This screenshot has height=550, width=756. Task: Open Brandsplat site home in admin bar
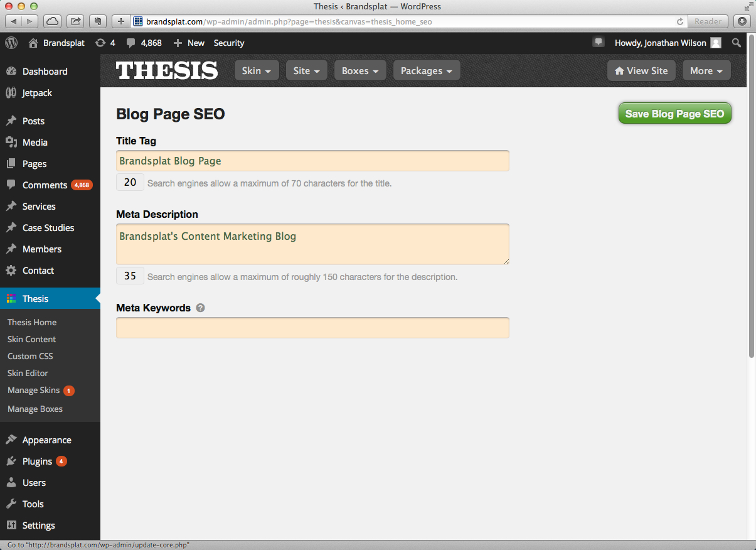click(x=56, y=43)
